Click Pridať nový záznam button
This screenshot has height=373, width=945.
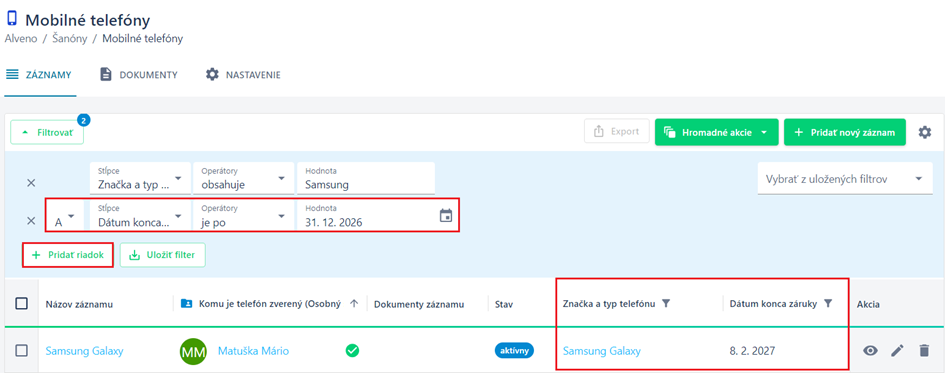(x=845, y=132)
